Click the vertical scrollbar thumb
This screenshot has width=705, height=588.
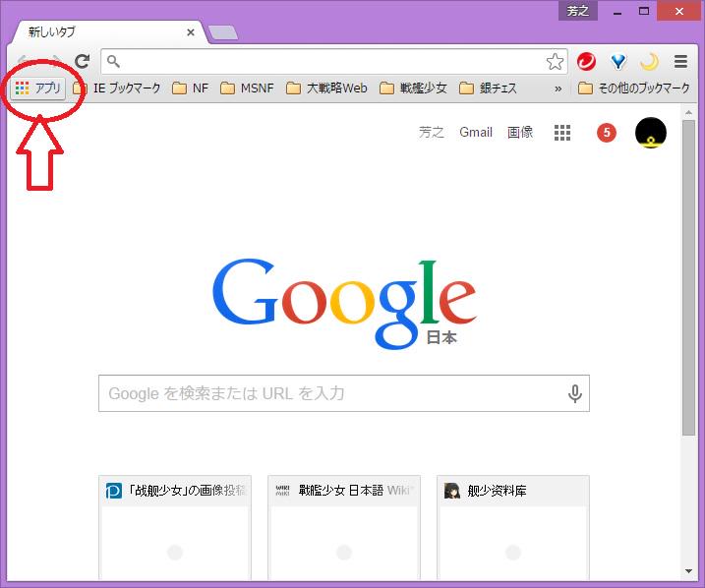688,277
